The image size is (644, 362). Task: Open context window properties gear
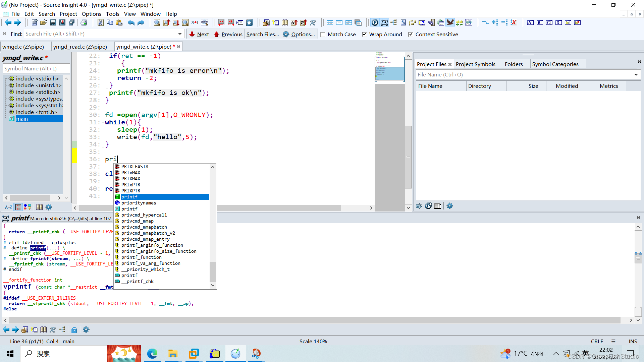(x=86, y=329)
